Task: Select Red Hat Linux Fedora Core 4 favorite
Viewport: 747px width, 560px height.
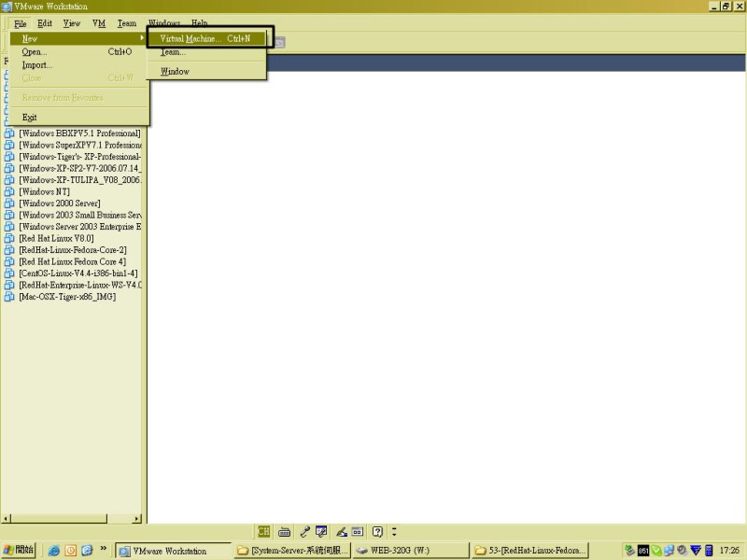Action: [73, 261]
